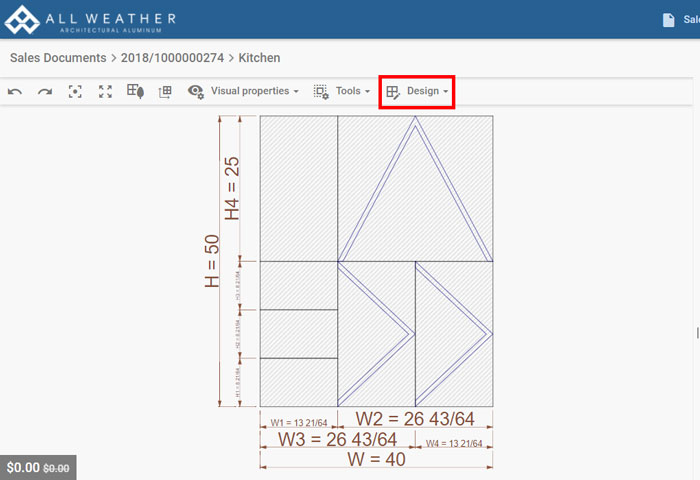
Task: Open the Visual properties dropdown
Action: pos(244,91)
